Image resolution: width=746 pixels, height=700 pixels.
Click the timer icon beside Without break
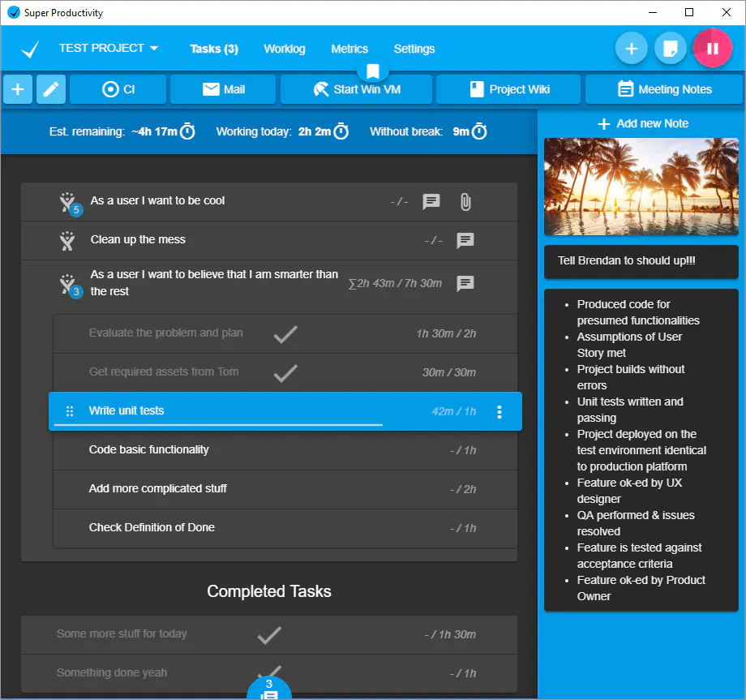479,131
